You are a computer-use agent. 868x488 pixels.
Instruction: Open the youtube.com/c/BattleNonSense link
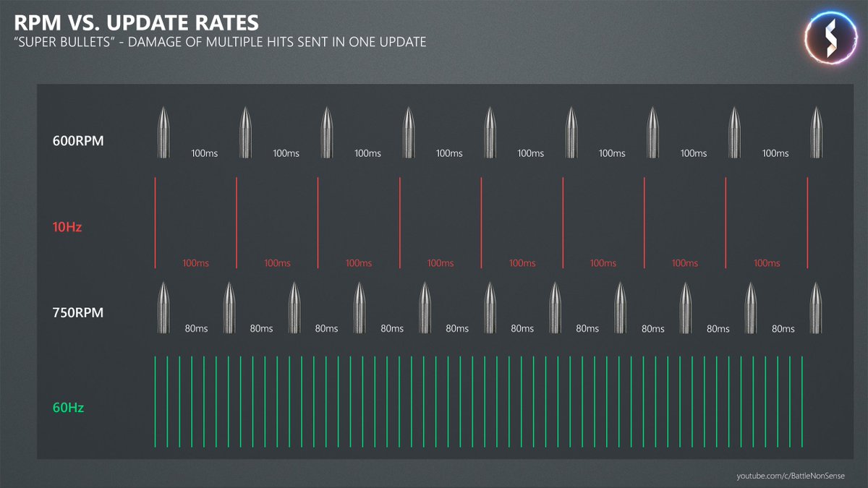[791, 476]
